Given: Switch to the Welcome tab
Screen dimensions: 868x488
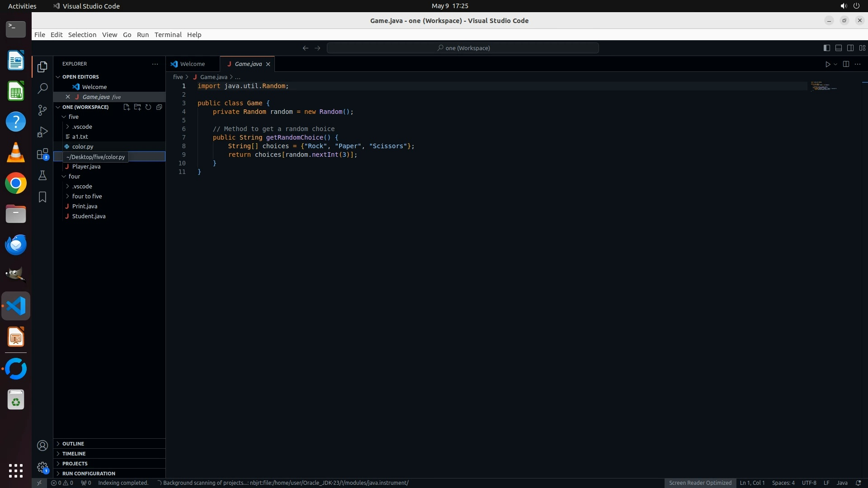Looking at the screenshot, I should click(x=192, y=64).
